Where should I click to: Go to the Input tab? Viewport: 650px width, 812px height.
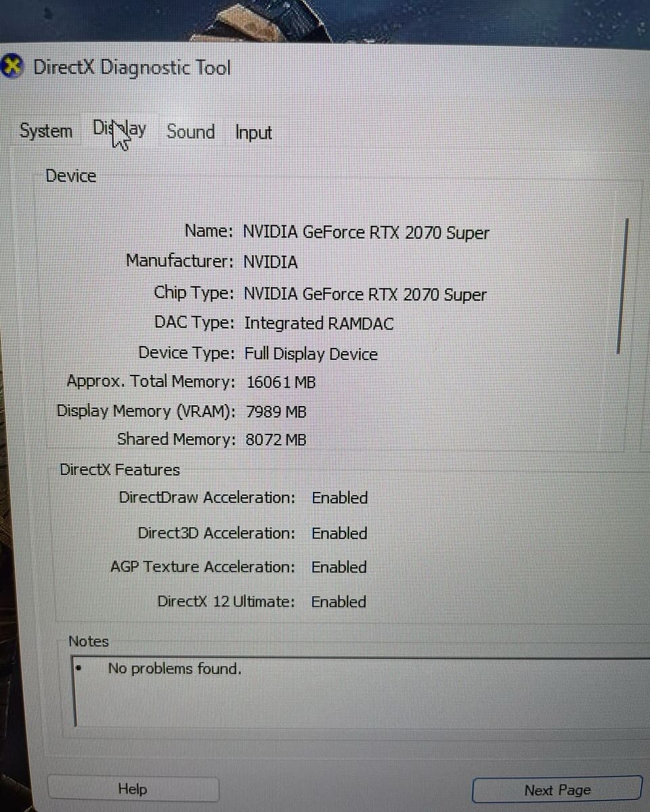(x=253, y=133)
